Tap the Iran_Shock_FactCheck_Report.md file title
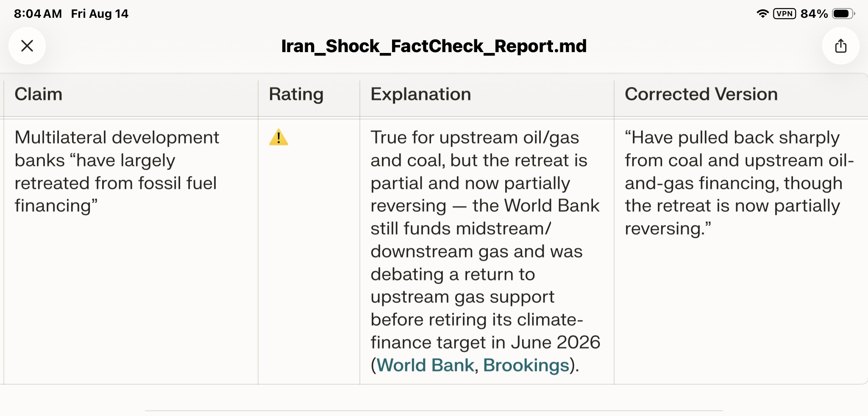This screenshot has width=868, height=416. coord(434,46)
